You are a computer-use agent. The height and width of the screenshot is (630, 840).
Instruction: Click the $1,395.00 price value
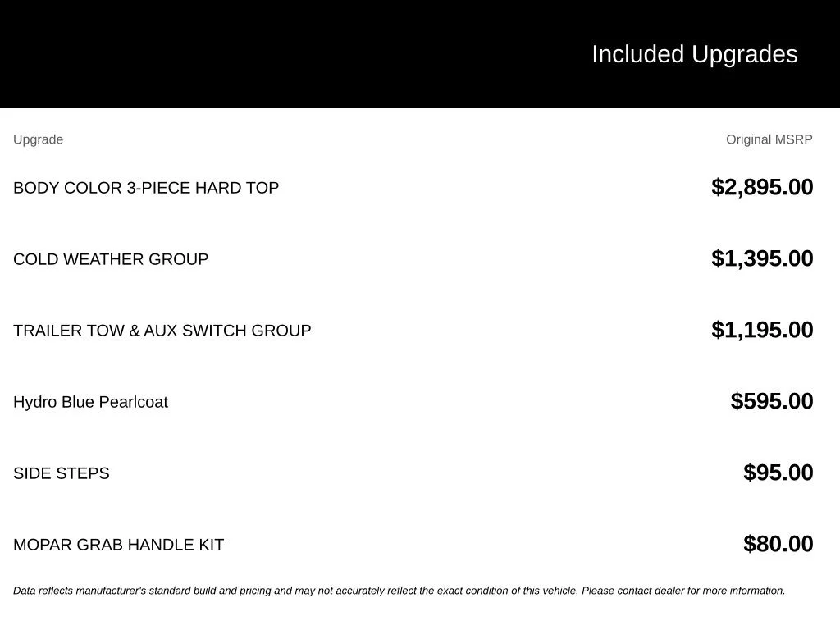click(x=762, y=258)
